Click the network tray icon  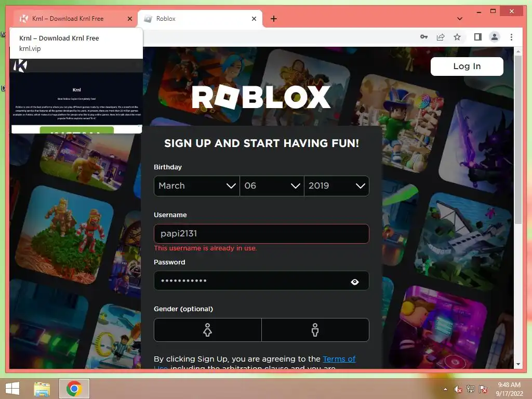coord(471,389)
